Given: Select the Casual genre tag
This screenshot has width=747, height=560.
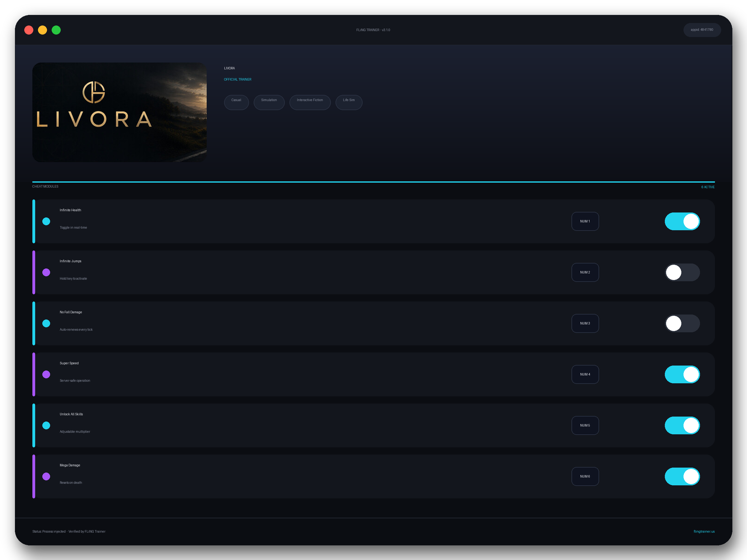Looking at the screenshot, I should pyautogui.click(x=236, y=102).
